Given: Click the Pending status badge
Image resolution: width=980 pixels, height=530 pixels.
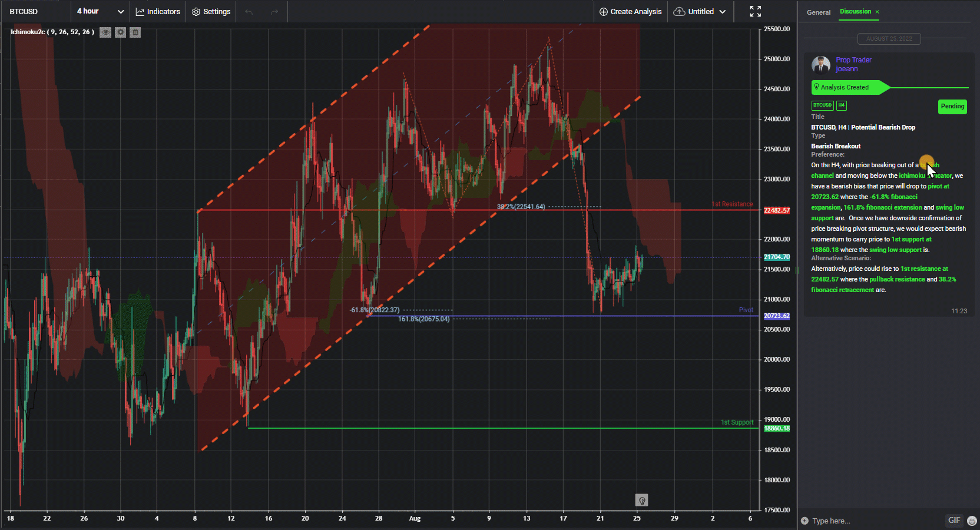Looking at the screenshot, I should [x=952, y=107].
